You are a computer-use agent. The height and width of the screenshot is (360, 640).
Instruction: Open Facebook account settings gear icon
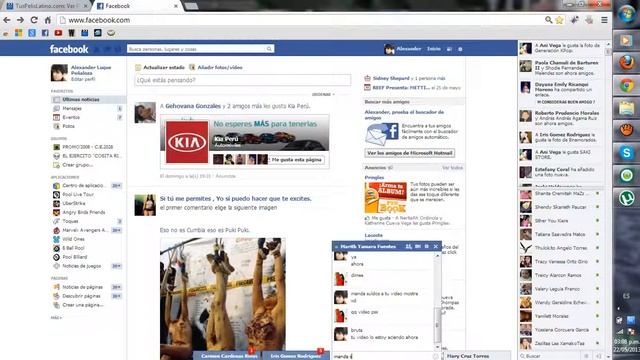(460, 49)
